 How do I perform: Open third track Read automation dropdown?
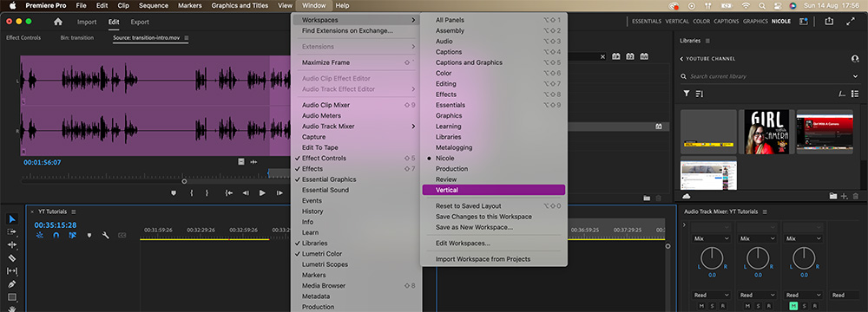point(802,295)
